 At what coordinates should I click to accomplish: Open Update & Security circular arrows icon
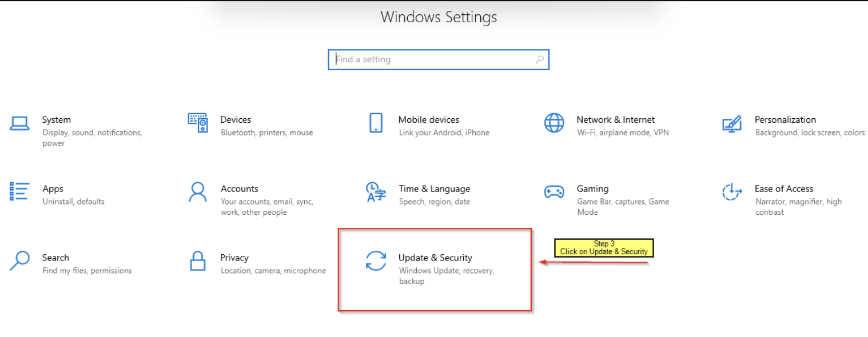coord(376,262)
